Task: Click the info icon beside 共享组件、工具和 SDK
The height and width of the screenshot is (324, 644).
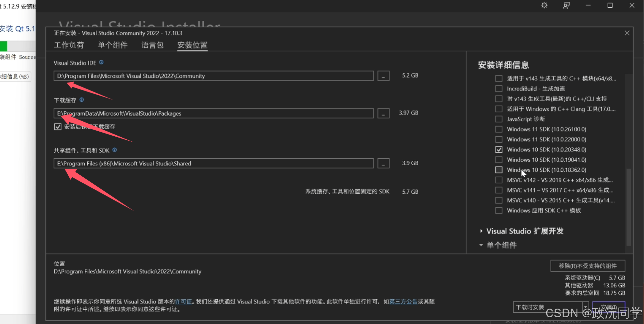Action: tap(114, 150)
